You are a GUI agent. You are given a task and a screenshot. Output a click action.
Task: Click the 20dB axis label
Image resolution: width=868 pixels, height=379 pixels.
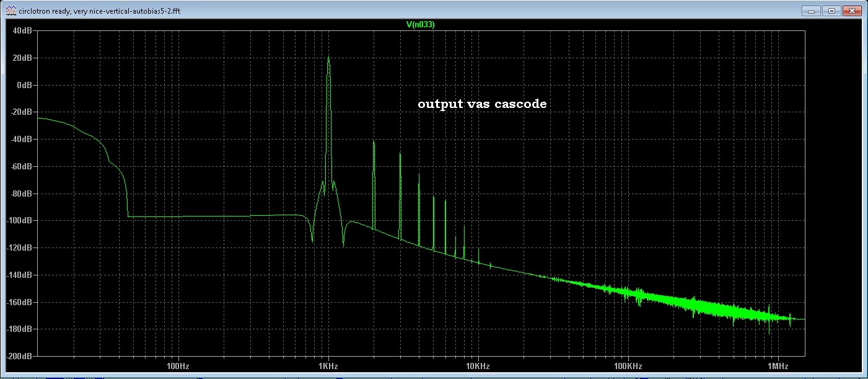click(23, 58)
